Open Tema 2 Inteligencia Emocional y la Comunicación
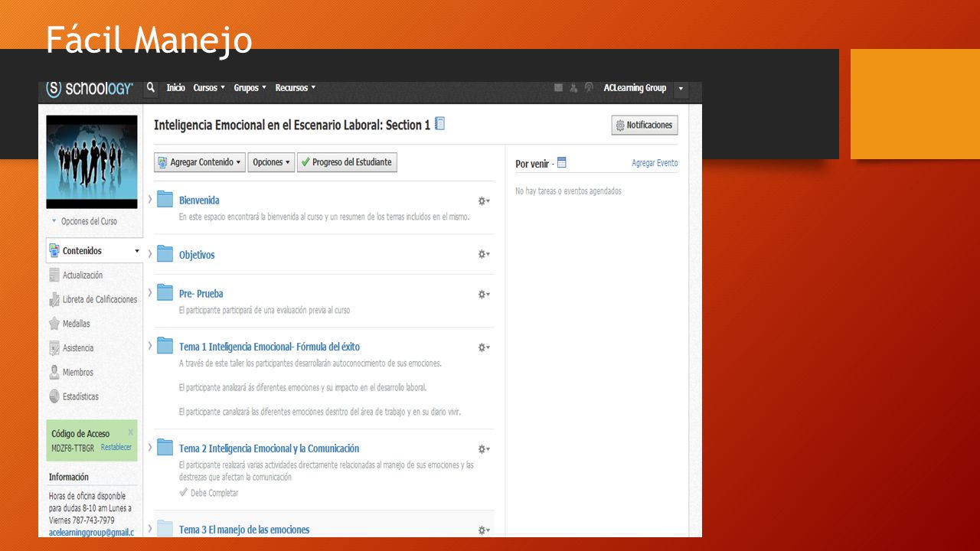Screen dimensions: 980x551 click(x=269, y=448)
